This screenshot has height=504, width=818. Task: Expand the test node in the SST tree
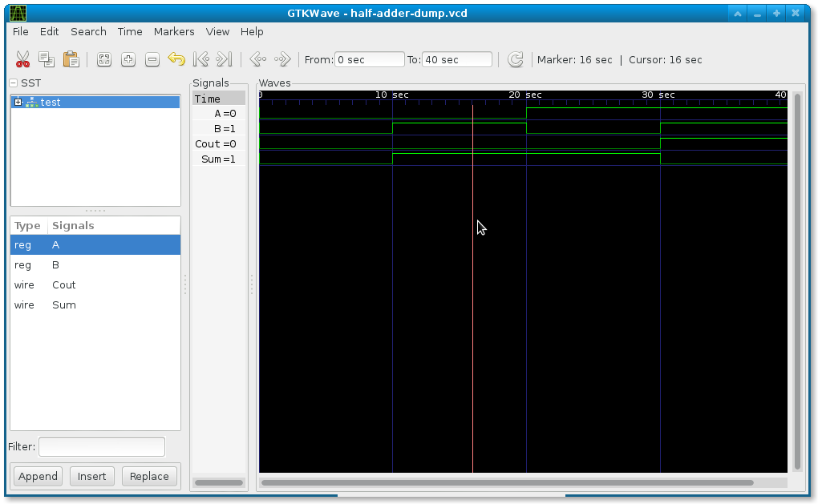pyautogui.click(x=18, y=102)
